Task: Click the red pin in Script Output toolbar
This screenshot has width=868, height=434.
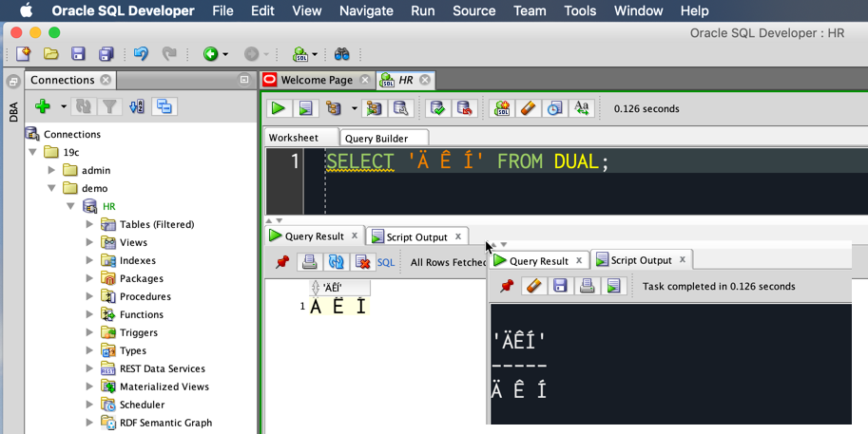Action: pos(507,286)
